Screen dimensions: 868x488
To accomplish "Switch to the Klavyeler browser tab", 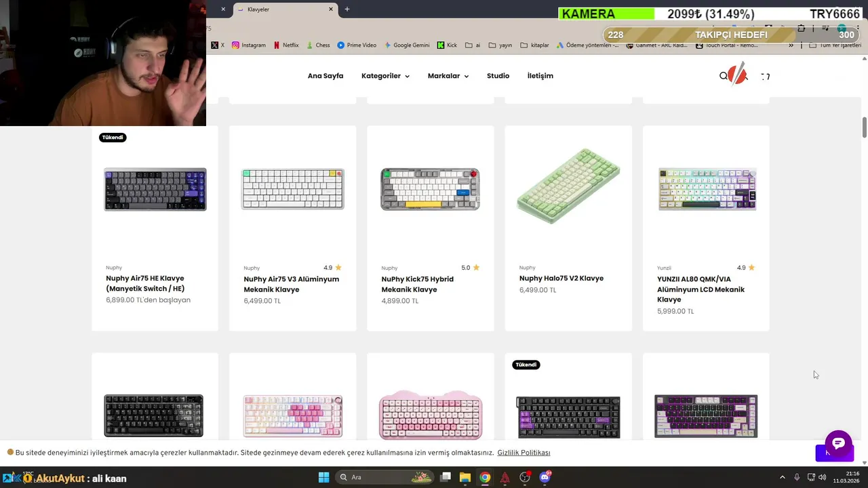I will click(285, 9).
